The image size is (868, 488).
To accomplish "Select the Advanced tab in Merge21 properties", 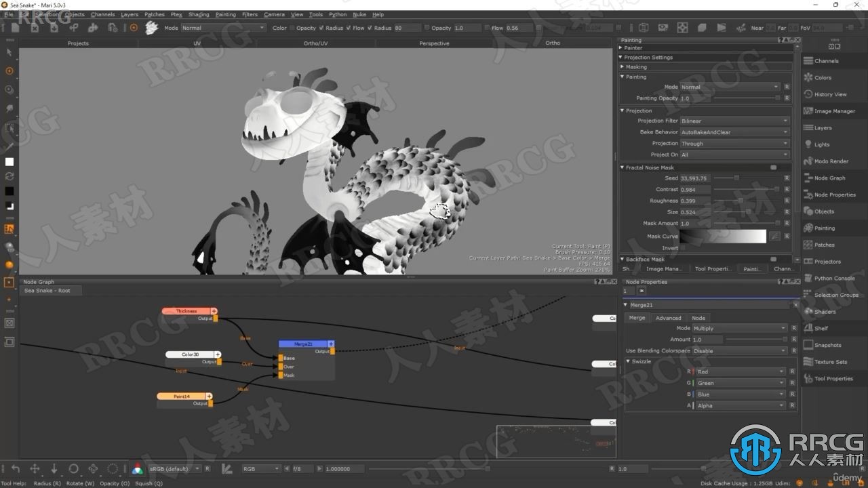I will click(x=668, y=318).
